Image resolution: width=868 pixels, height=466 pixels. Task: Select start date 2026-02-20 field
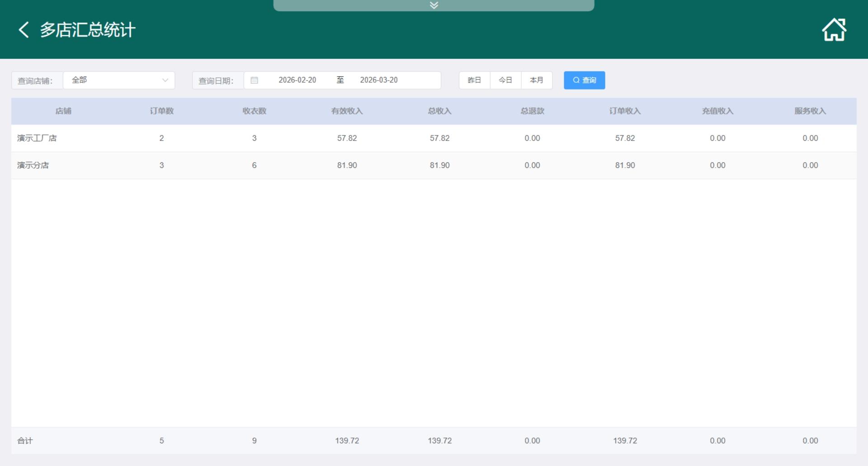click(x=297, y=80)
